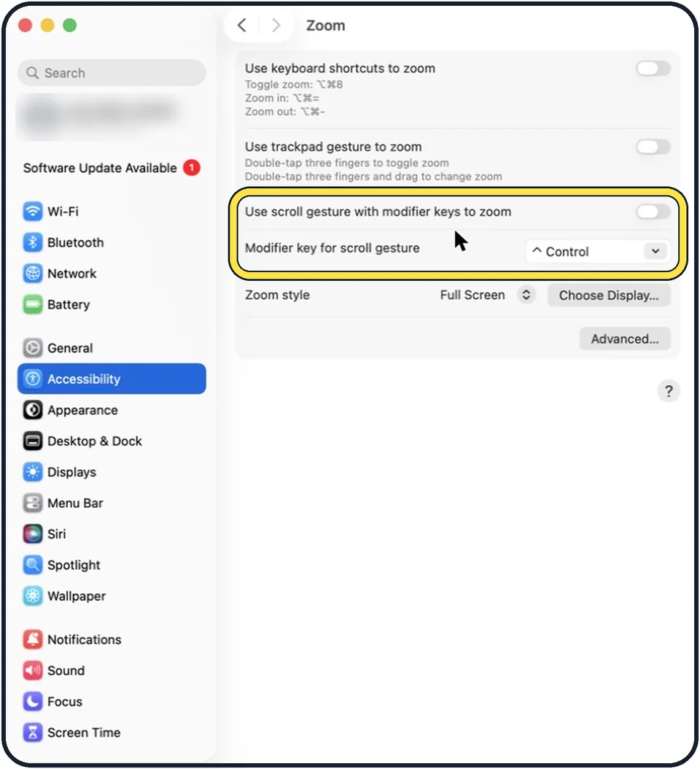The height and width of the screenshot is (769, 700).
Task: Click 'Double-tap three fingers to toggle zoom' text
Action: coord(346,163)
